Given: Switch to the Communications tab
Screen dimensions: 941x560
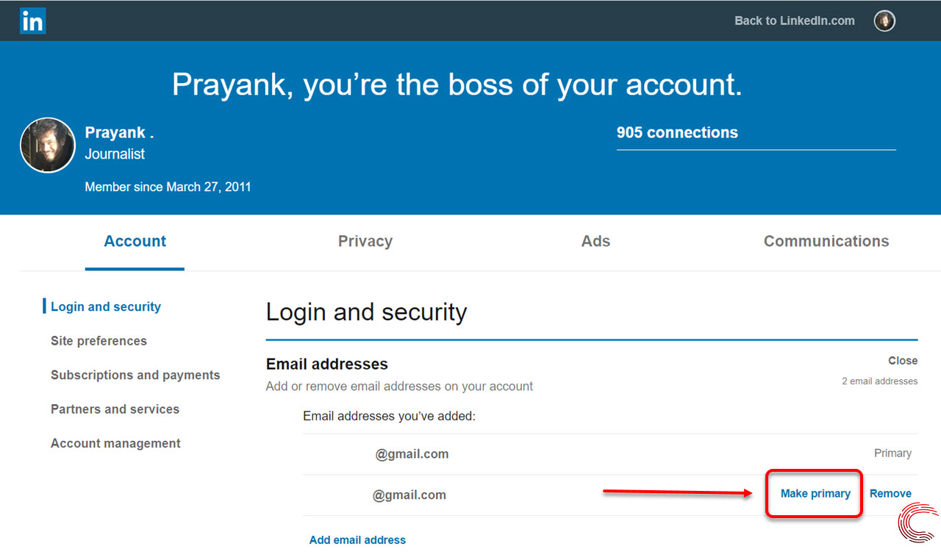Looking at the screenshot, I should (826, 241).
